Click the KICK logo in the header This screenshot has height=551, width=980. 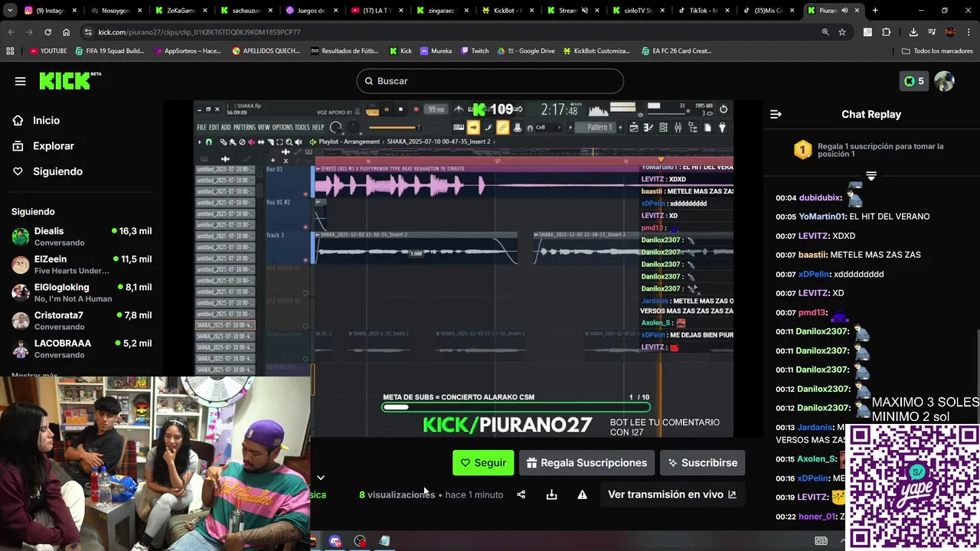tap(70, 81)
